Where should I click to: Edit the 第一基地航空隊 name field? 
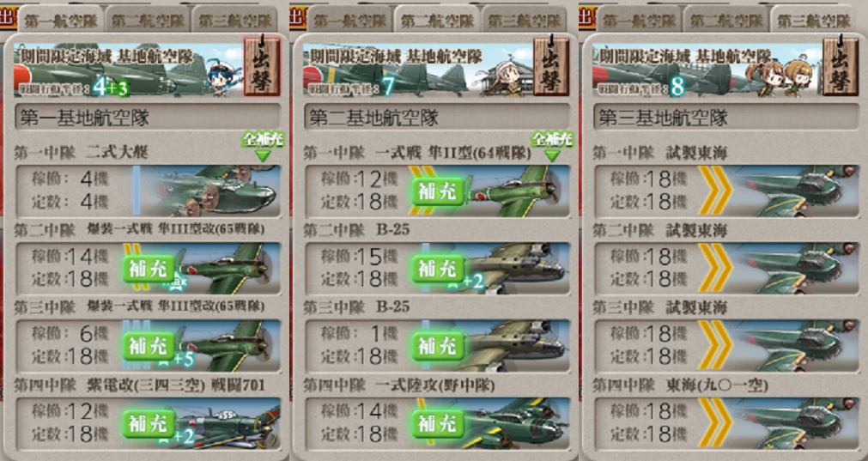coord(148,118)
